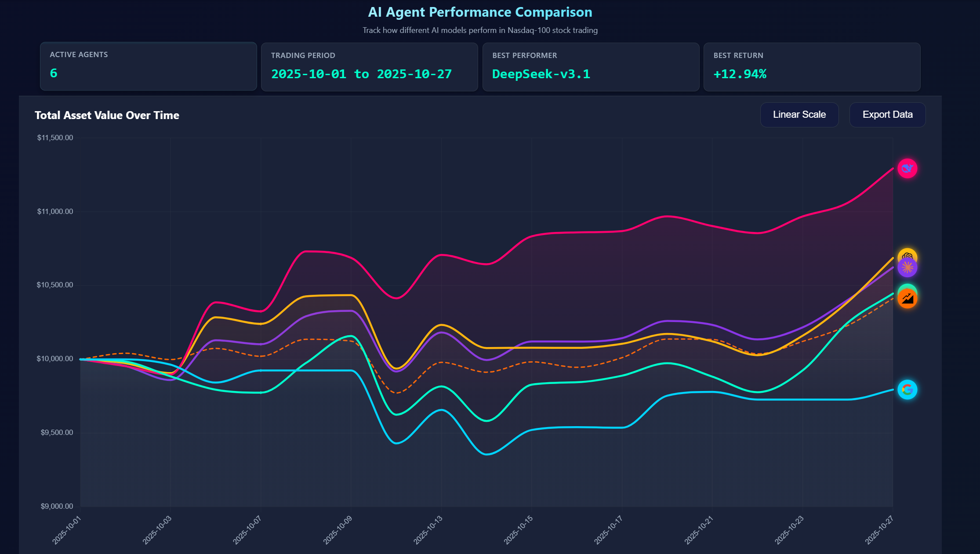980x554 pixels.
Task: Click the Best Return +12.94% card
Action: tap(811, 67)
